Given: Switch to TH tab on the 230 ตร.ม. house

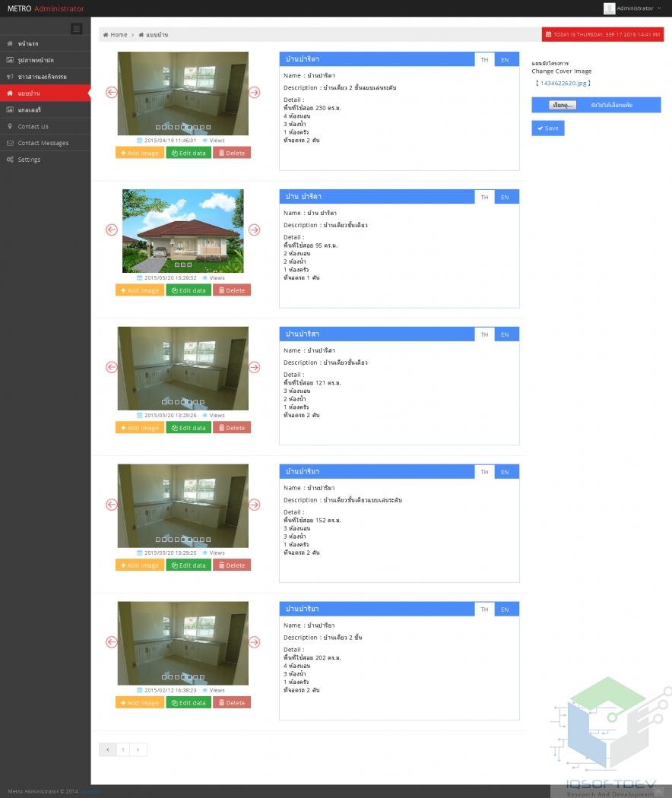Looking at the screenshot, I should [484, 59].
